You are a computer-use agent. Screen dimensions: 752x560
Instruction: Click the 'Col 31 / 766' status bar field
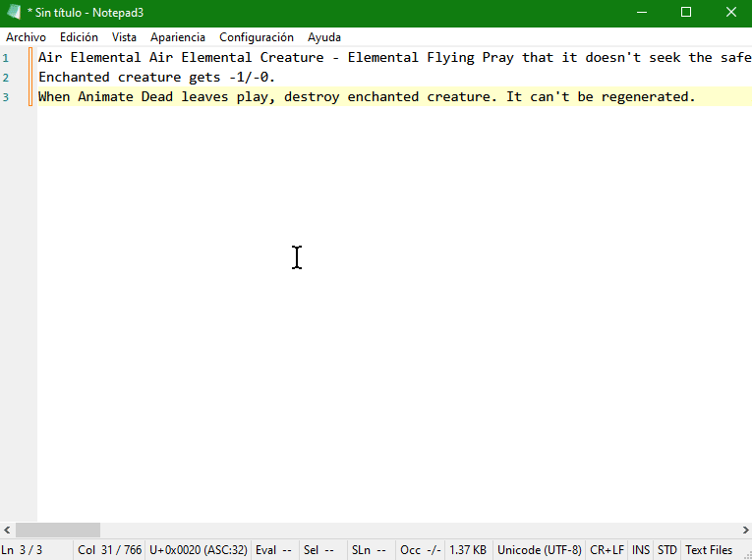pos(109,550)
